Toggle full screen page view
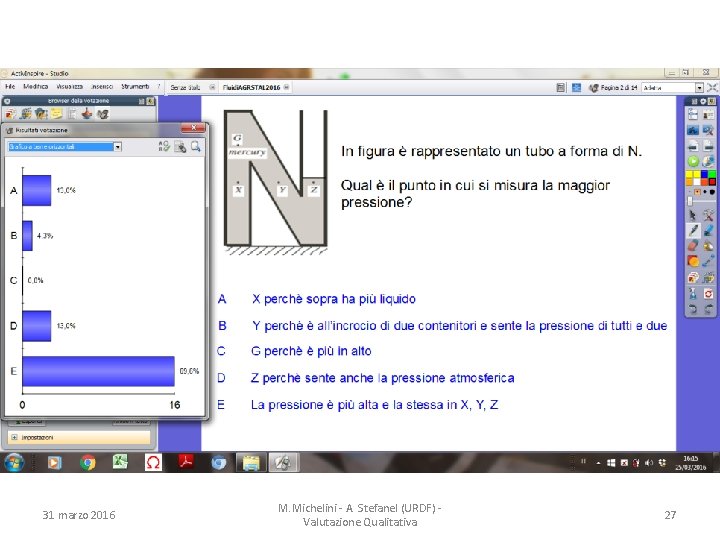This screenshot has height=540, width=720. (712, 87)
